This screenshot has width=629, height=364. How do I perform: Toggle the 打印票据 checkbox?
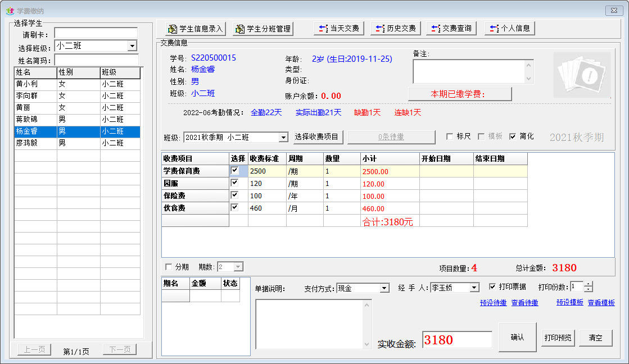493,287
